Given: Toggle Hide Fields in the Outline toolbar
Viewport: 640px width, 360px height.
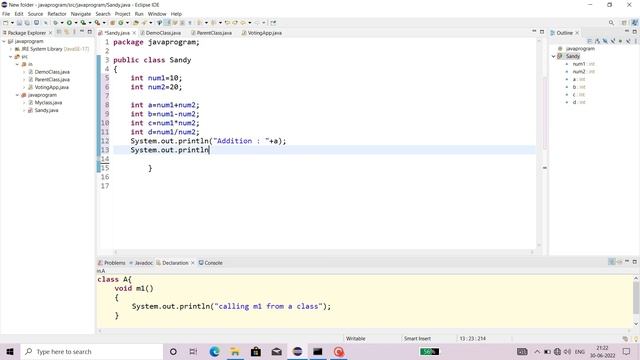Looking at the screenshot, I should [x=605, y=41].
